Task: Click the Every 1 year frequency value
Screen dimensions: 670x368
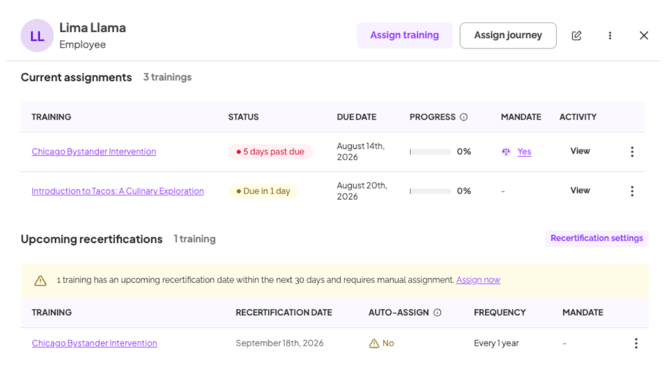Action: pyautogui.click(x=496, y=343)
